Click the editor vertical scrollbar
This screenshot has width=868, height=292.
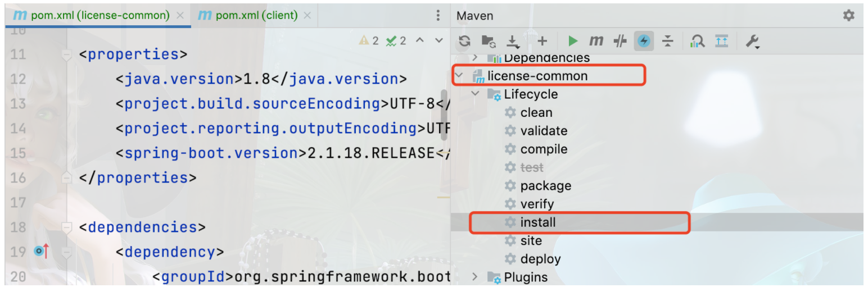pyautogui.click(x=444, y=115)
